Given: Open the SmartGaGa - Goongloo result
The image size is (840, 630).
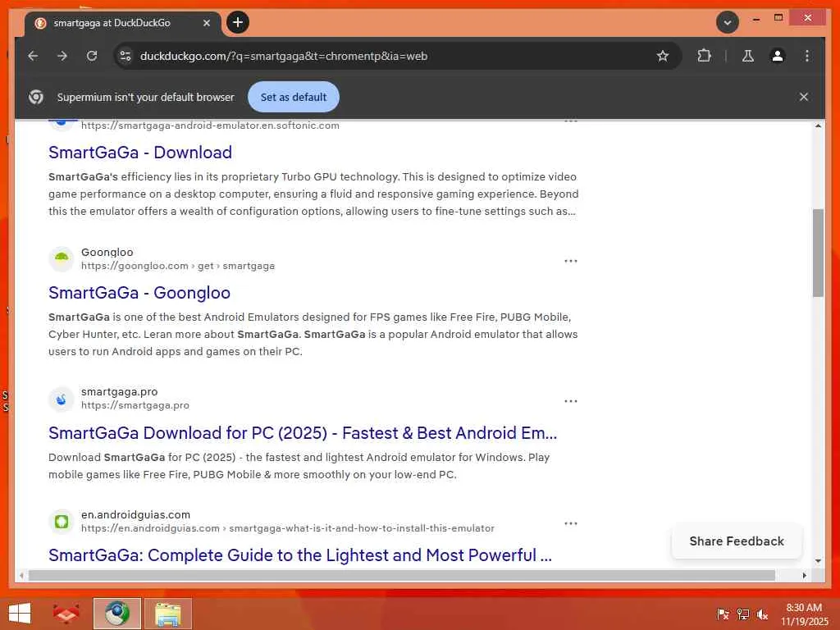Looking at the screenshot, I should 139,293.
